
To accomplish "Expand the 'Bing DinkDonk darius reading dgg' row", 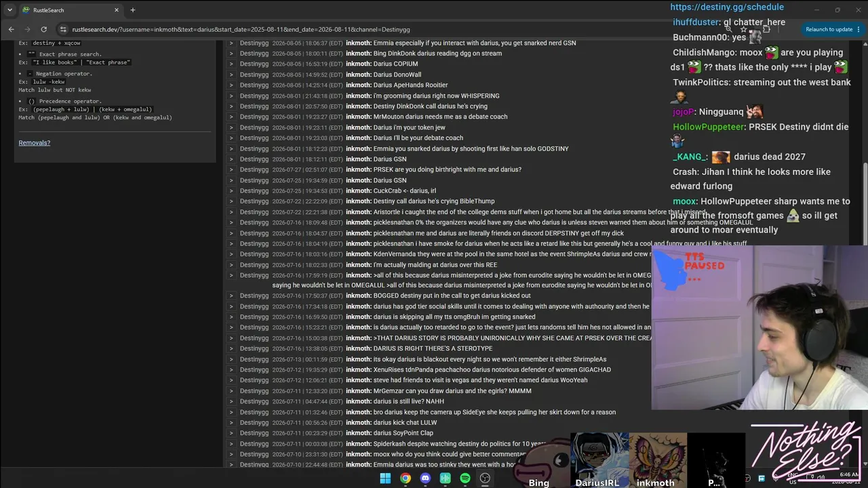I will pos(231,54).
